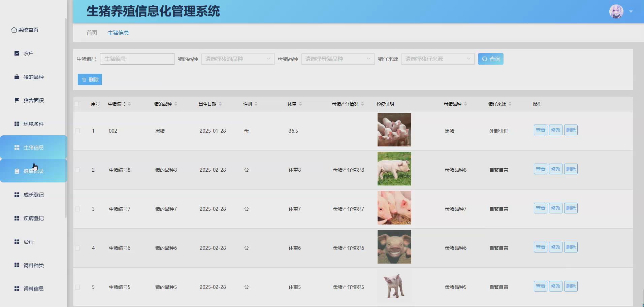The image size is (644, 307).
Task: Check the checkbox for row 1 (002)
Action: (x=77, y=131)
